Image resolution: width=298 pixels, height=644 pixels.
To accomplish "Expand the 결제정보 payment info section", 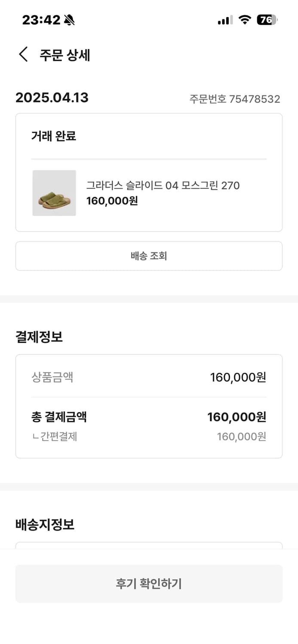I will tap(39, 337).
